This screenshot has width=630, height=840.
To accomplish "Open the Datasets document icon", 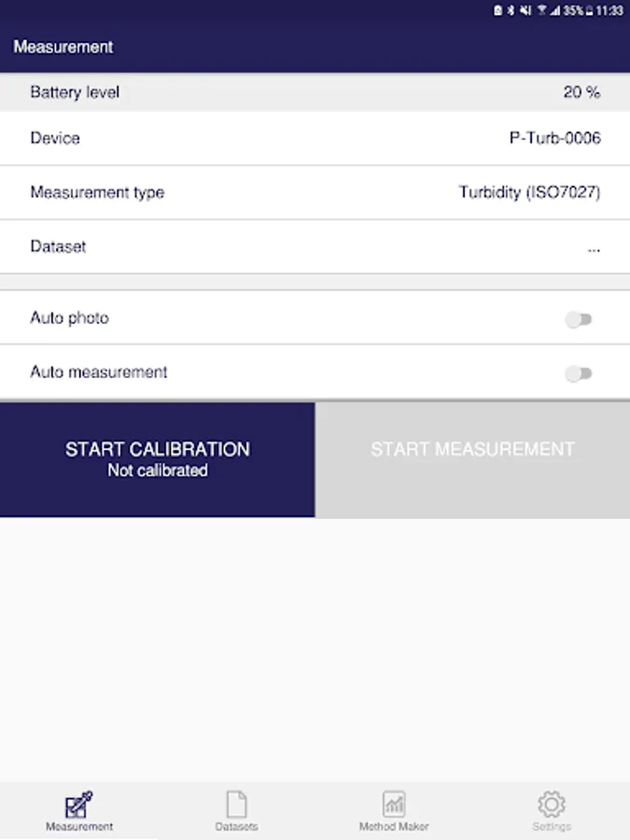I will (x=236, y=805).
